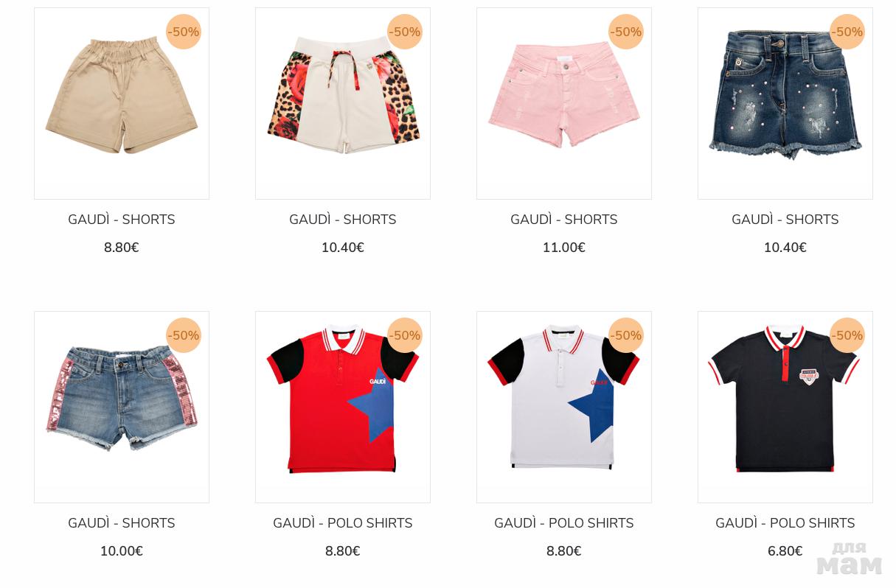Click -50% badge on leopard shorts

coord(405,32)
